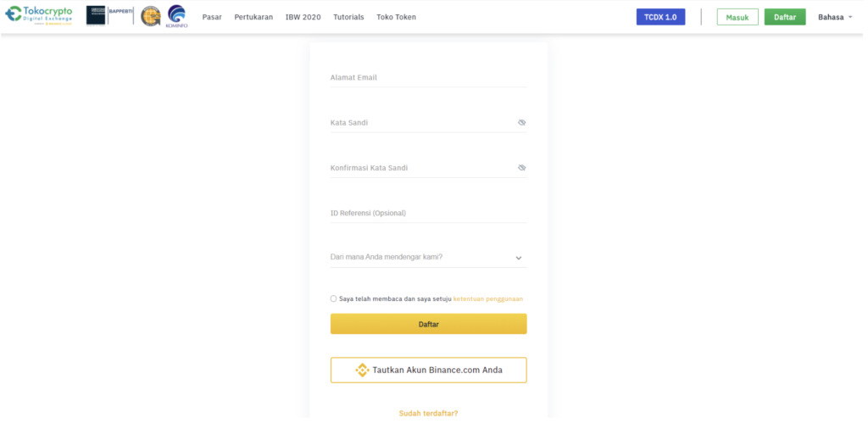Open the IBW 2020 page
The height and width of the screenshot is (440, 868).
[303, 17]
